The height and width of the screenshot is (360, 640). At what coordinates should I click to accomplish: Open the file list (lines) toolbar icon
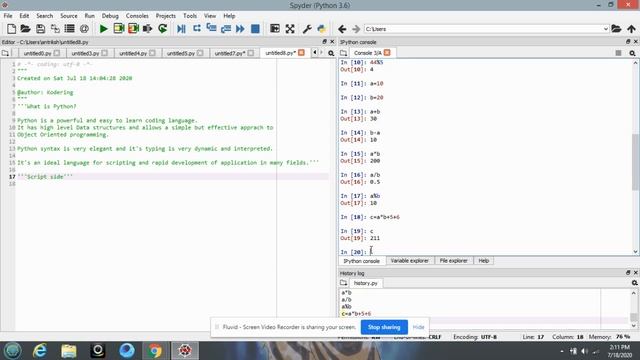(69, 29)
